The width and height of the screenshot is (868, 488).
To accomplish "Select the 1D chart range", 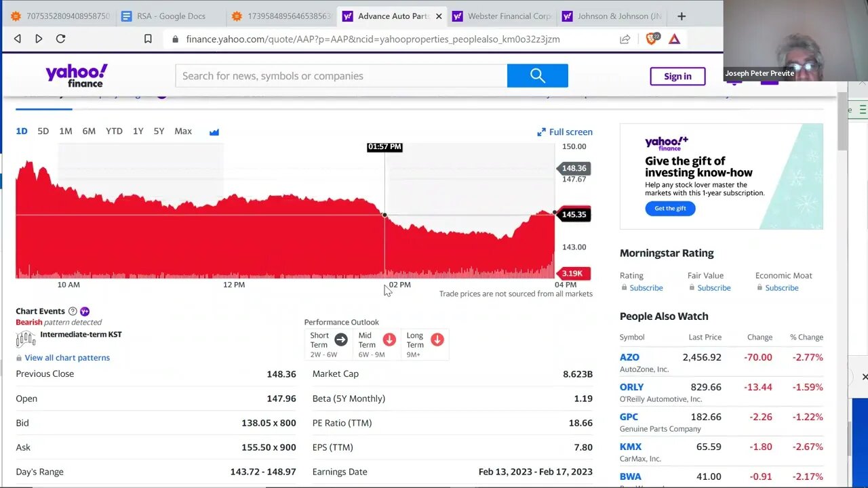I will point(22,131).
